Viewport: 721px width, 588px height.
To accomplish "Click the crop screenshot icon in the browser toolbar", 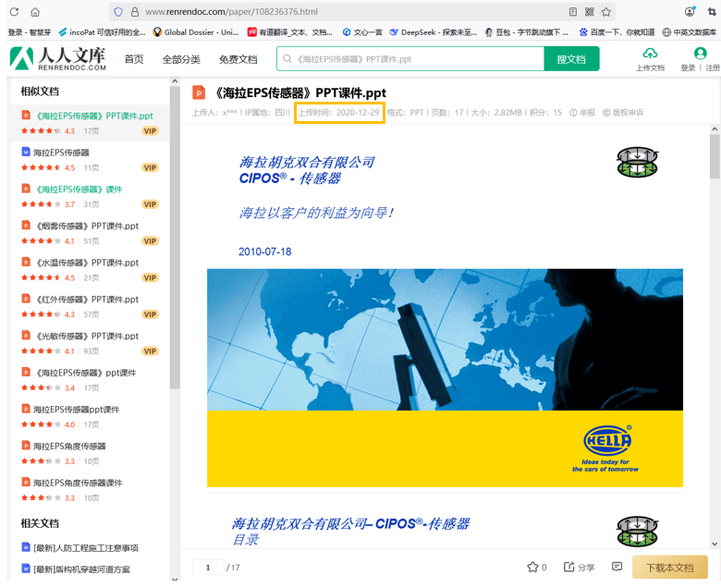I will pos(712,12).
